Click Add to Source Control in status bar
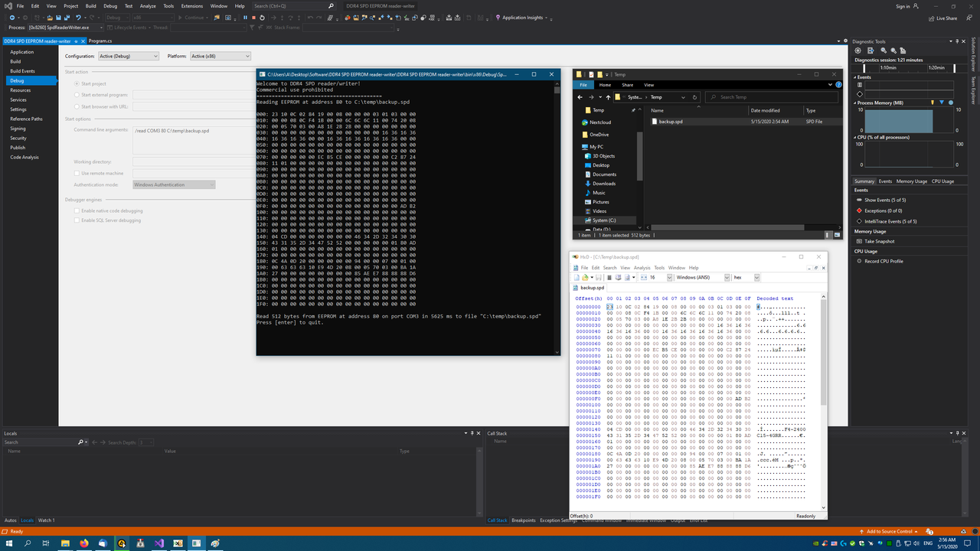Viewport: 980px width, 551px height. pos(889,531)
